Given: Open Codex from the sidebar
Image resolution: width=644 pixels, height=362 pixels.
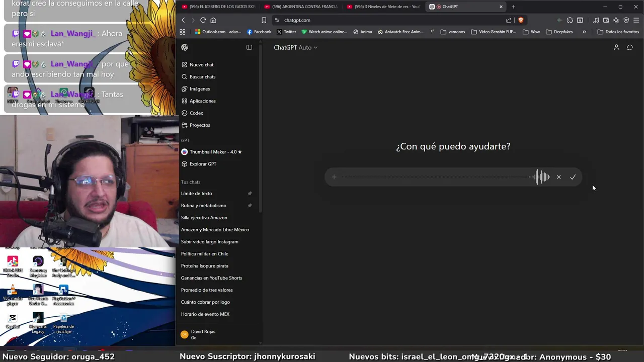Looking at the screenshot, I should coord(196,113).
